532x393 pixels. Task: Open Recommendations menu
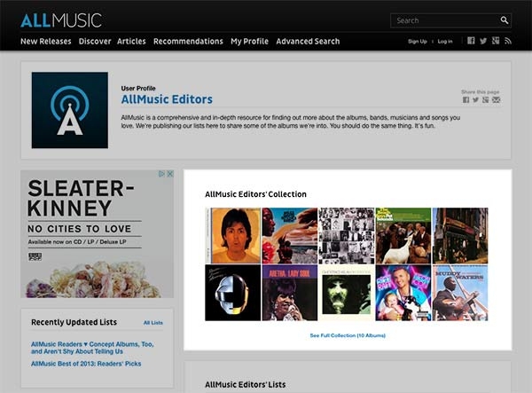[188, 42]
